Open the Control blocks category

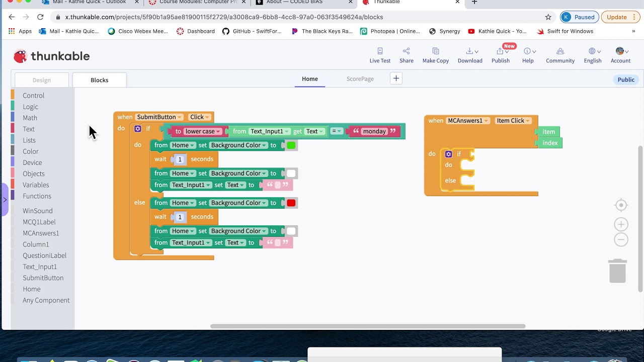[x=33, y=96]
